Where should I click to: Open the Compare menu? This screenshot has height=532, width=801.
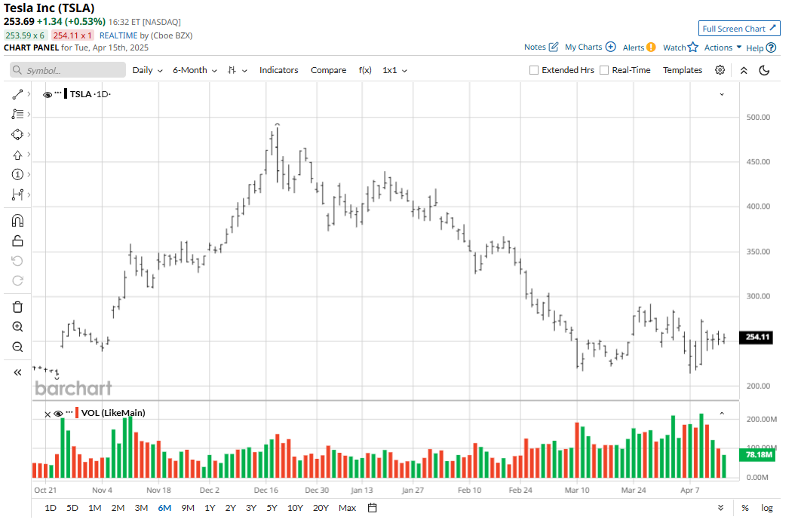[x=329, y=71]
